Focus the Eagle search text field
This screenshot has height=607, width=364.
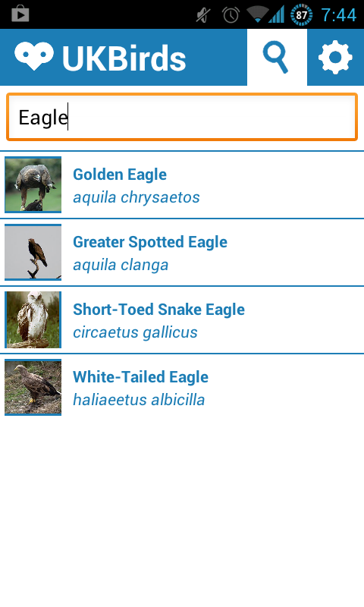[x=182, y=117]
